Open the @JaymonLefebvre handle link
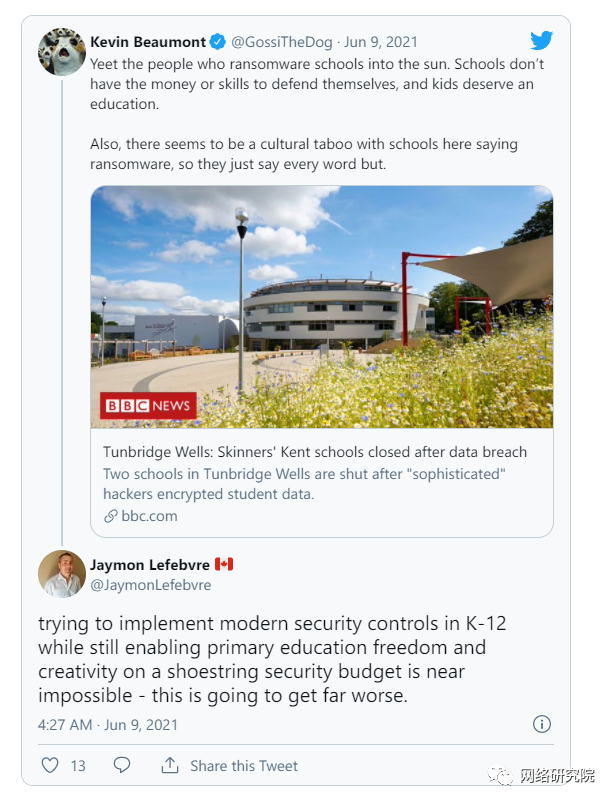The image size is (614, 803). click(x=151, y=585)
